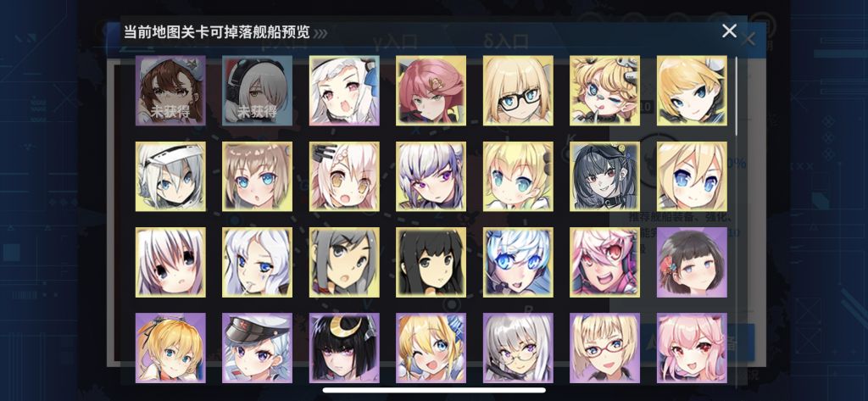Select the pink-haired ship with red headset

[x=604, y=262]
